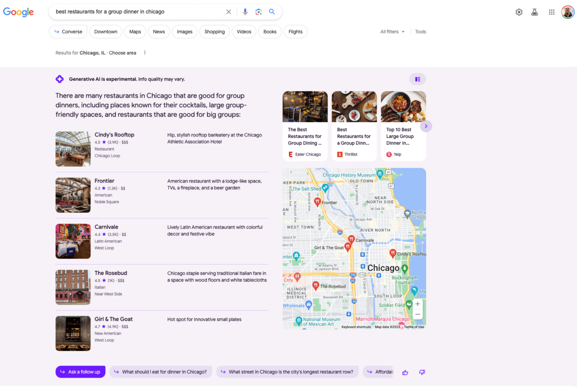Switch to the News tab

(159, 32)
